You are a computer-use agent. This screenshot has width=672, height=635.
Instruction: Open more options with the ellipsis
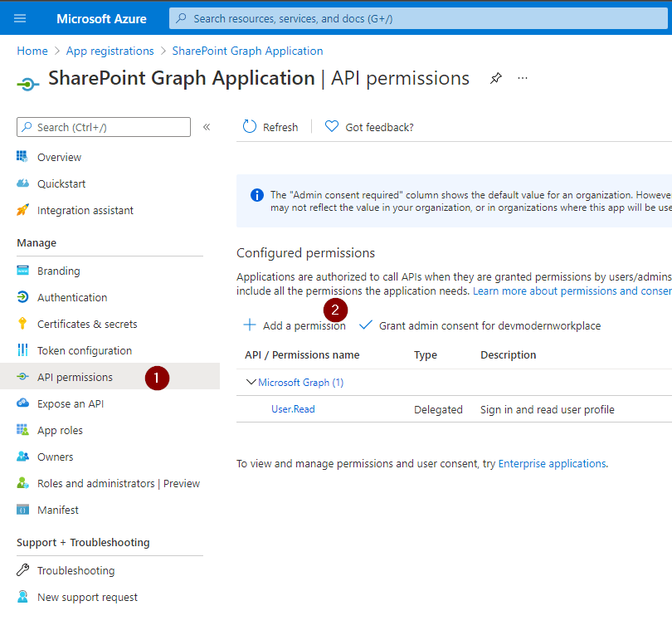[x=522, y=78]
